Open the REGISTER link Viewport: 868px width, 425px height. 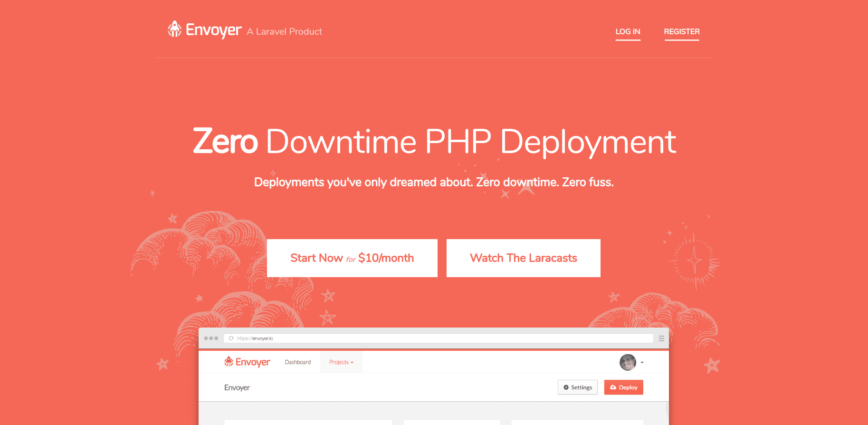pos(682,32)
